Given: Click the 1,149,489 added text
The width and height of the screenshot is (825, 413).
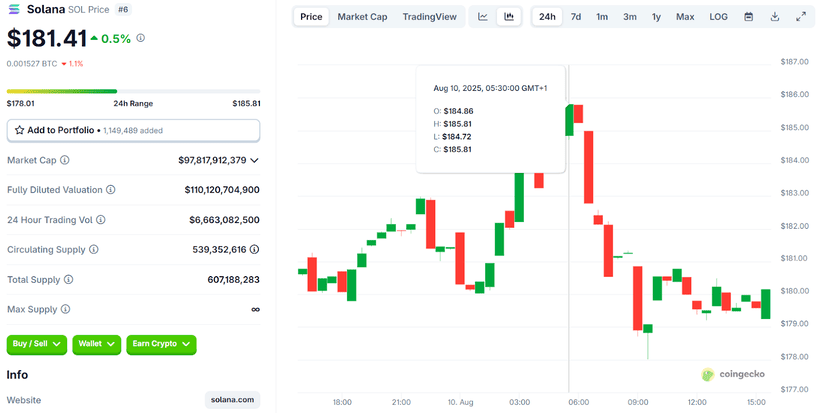Looking at the screenshot, I should 133,130.
